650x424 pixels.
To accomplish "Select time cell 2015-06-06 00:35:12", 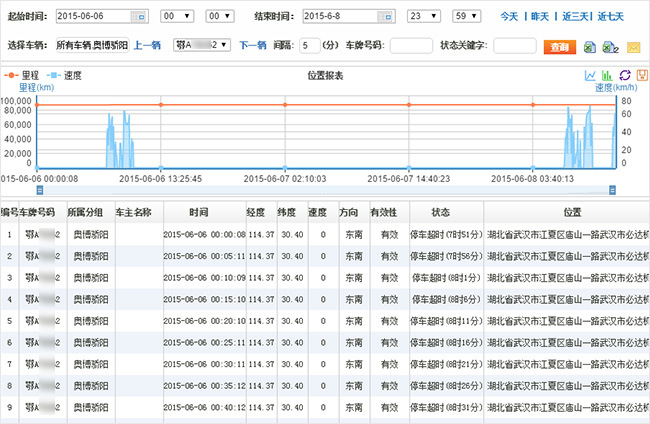I will point(205,385).
